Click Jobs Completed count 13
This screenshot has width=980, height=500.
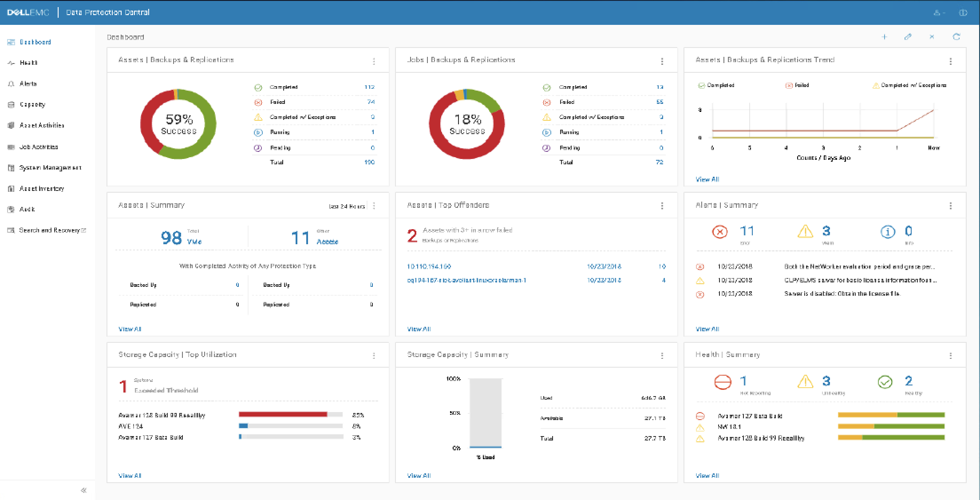point(660,87)
